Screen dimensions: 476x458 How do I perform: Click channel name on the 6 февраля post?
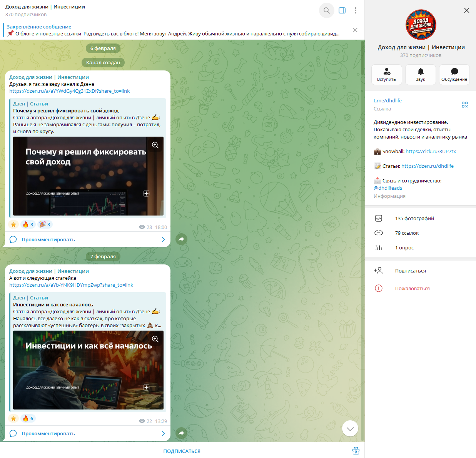point(49,77)
